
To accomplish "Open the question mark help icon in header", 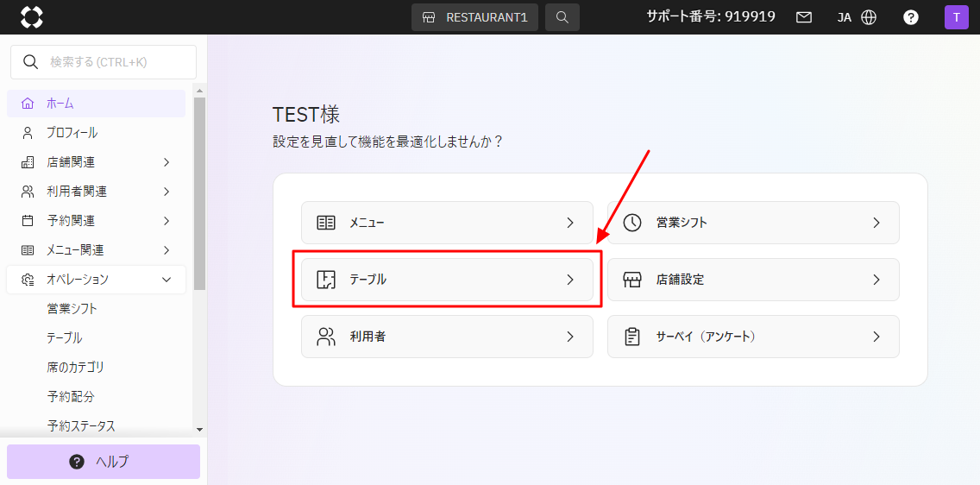I will point(910,17).
